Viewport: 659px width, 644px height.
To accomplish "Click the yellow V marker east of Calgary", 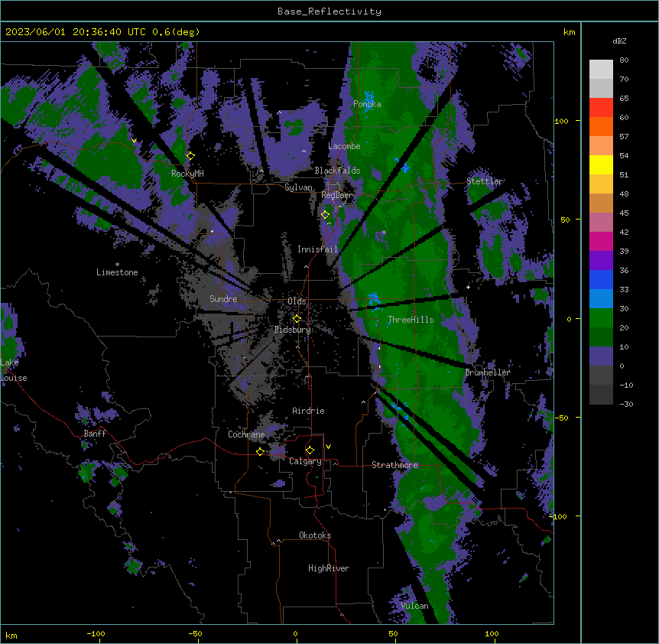I will pos(328,447).
